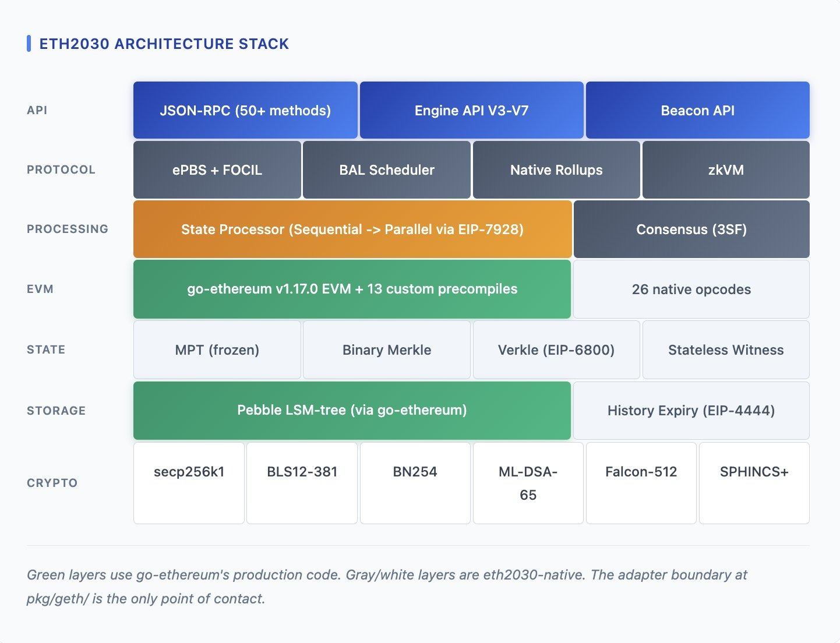
Task: Click the Native Rollups block
Action: [556, 170]
